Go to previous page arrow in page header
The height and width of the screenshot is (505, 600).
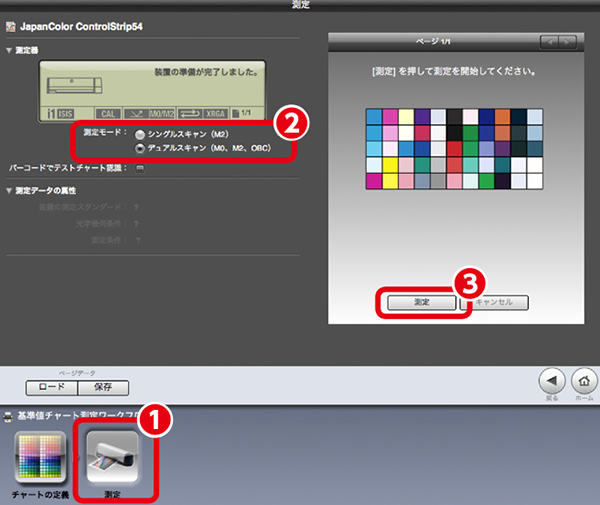coord(549,42)
